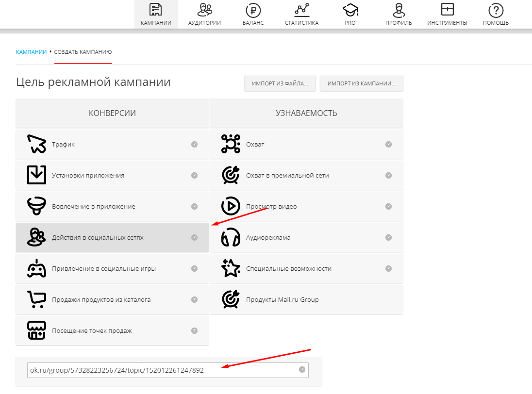This screenshot has height=394, width=532.
Task: Click the Аудиореклама headphones icon
Action: point(231,237)
